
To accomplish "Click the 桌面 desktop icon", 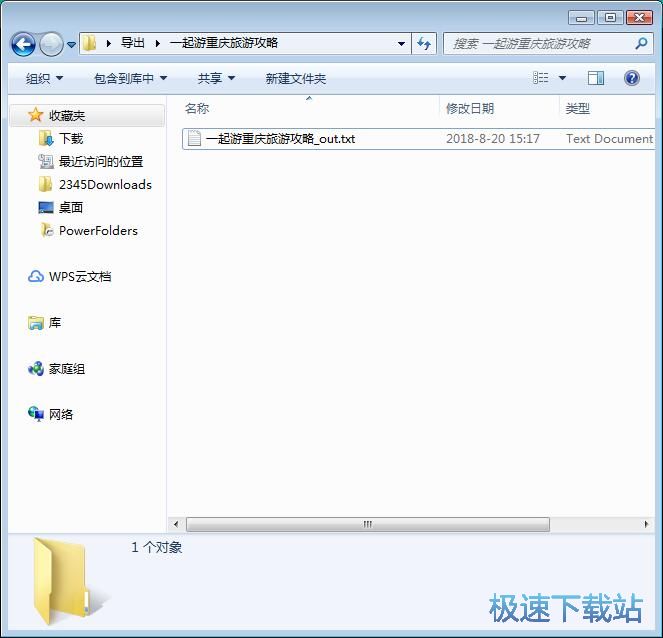I will point(46,208).
